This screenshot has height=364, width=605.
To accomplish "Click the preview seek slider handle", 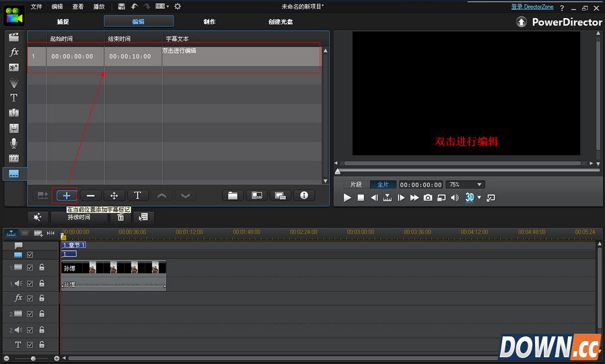I will [338, 172].
